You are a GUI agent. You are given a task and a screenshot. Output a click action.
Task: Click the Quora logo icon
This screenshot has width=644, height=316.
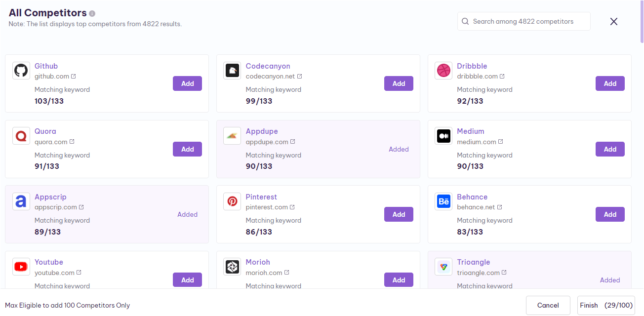(x=21, y=136)
